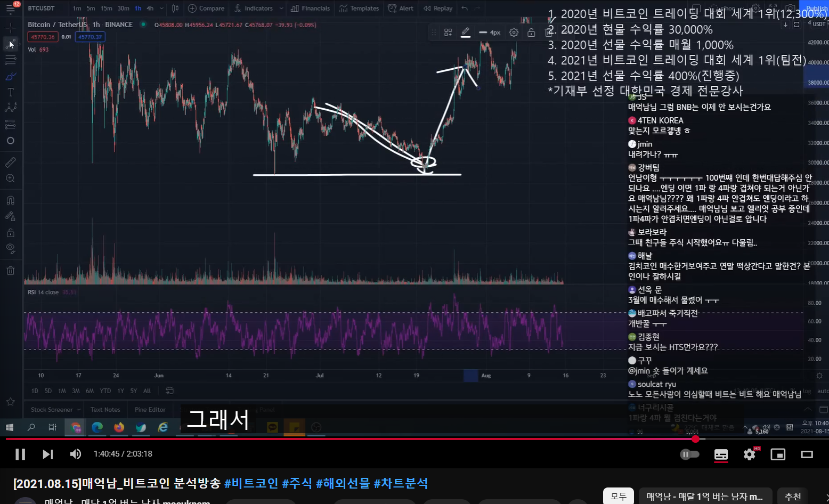Switch to the 1m timeframe

tap(77, 9)
